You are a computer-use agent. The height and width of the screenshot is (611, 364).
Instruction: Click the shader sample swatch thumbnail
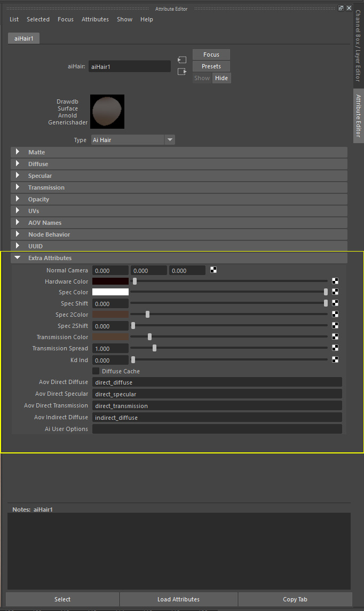click(x=107, y=112)
